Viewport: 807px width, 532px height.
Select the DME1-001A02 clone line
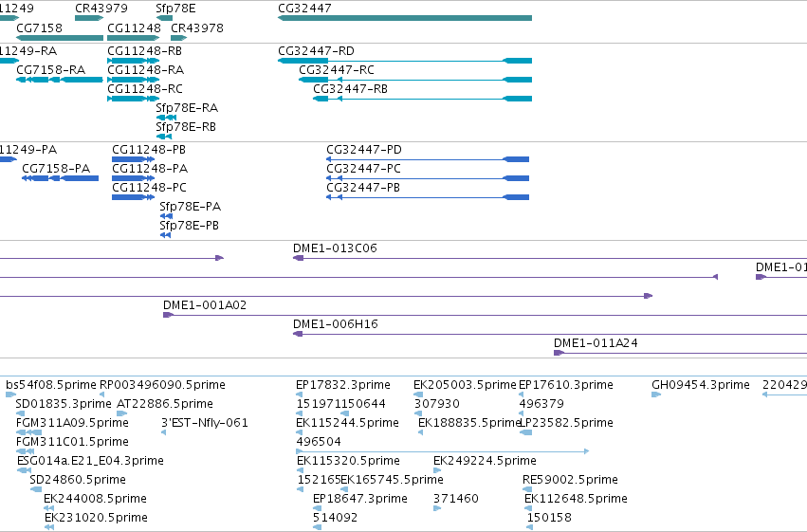click(485, 315)
